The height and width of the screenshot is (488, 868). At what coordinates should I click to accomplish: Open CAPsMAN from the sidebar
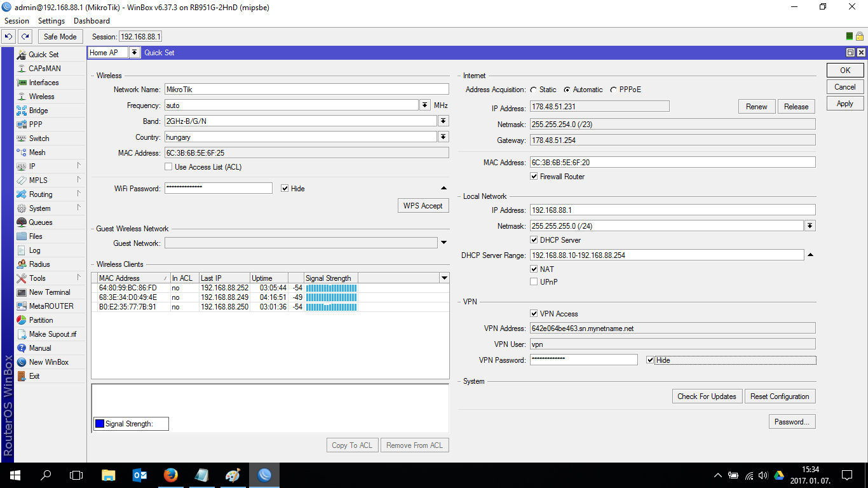pyautogui.click(x=44, y=69)
